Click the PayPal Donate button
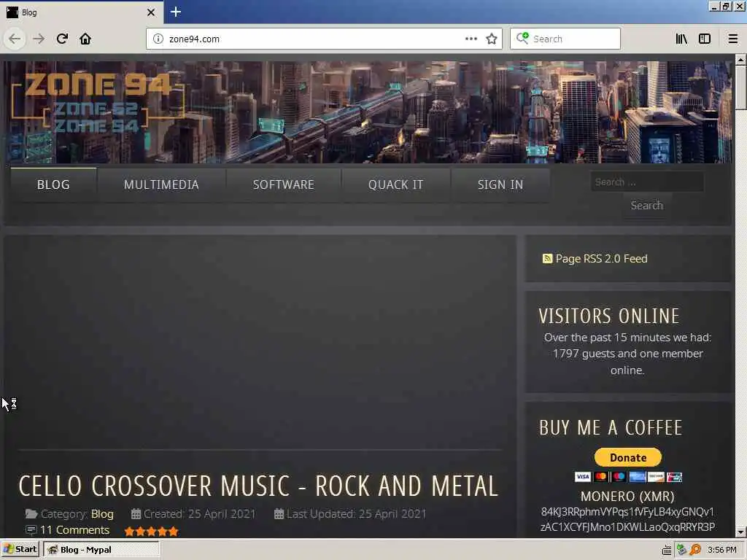Screen dimensions: 747x560 tap(628, 457)
